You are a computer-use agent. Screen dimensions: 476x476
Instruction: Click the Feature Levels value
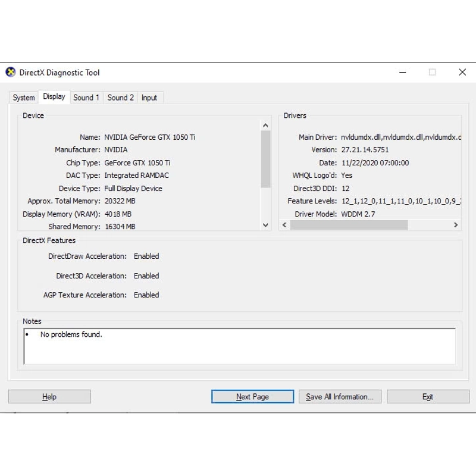coord(401,201)
